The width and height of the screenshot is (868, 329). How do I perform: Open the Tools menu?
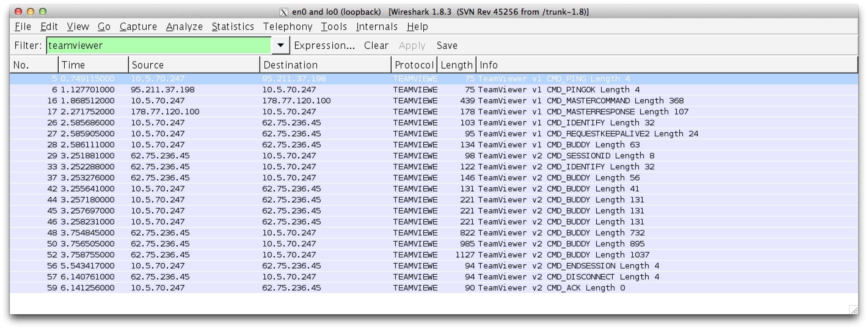click(334, 26)
